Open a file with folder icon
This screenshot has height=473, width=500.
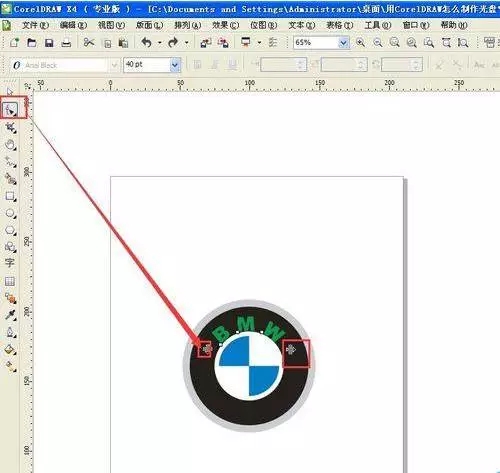32,42
